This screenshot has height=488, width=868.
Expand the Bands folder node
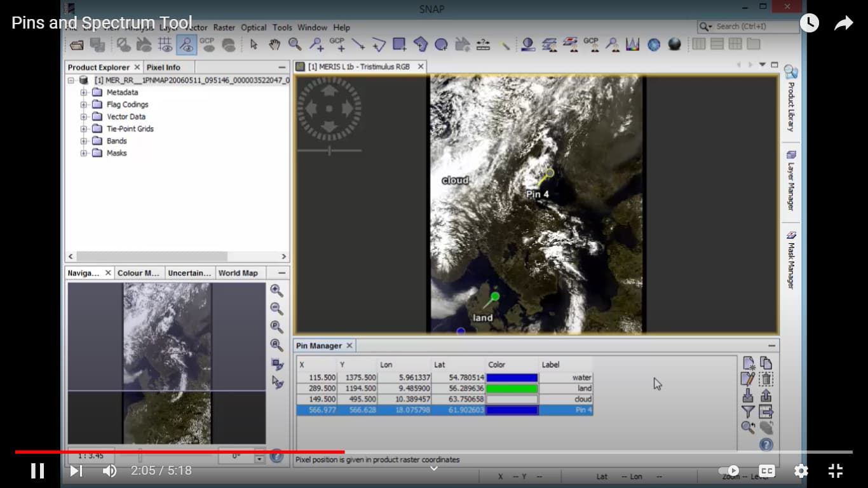click(x=84, y=141)
